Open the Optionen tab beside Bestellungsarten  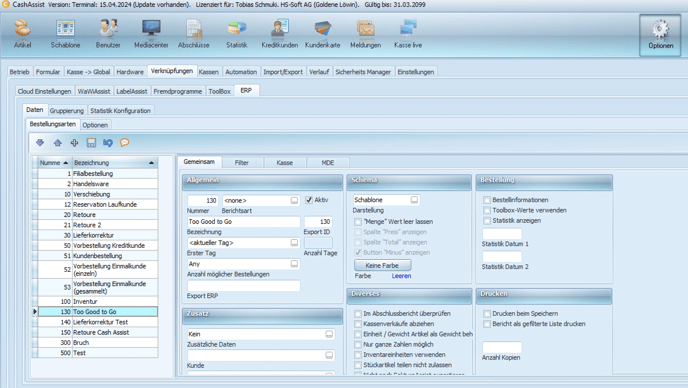coord(95,125)
